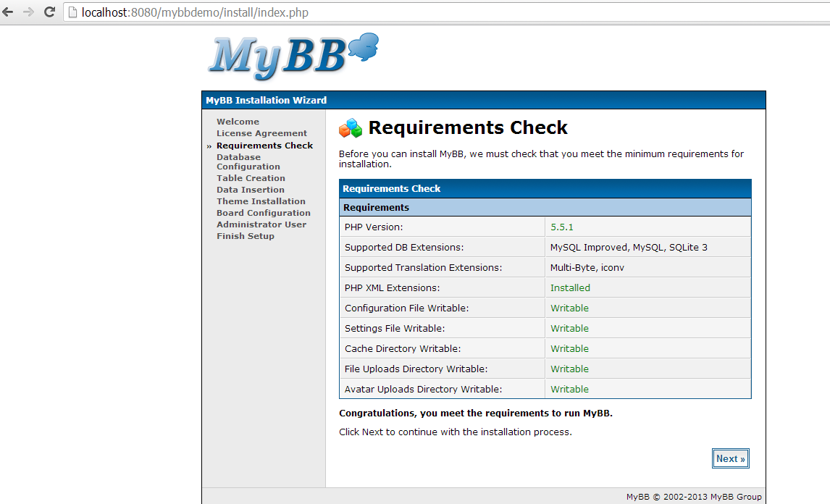
Task: Select License Agreement step in sidebar
Action: [261, 133]
